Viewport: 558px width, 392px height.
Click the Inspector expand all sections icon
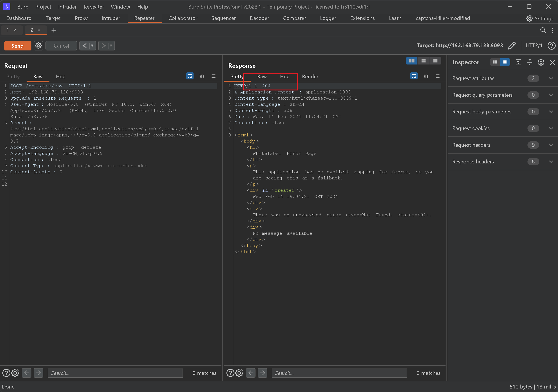pos(518,62)
